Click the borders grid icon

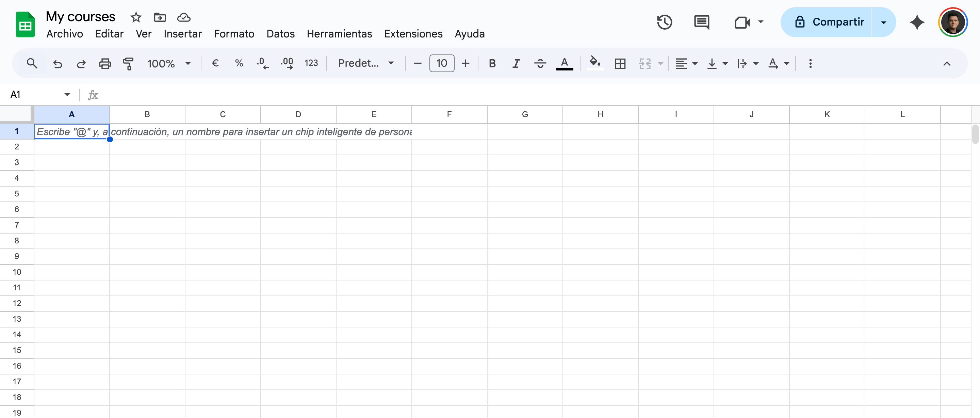(x=620, y=64)
